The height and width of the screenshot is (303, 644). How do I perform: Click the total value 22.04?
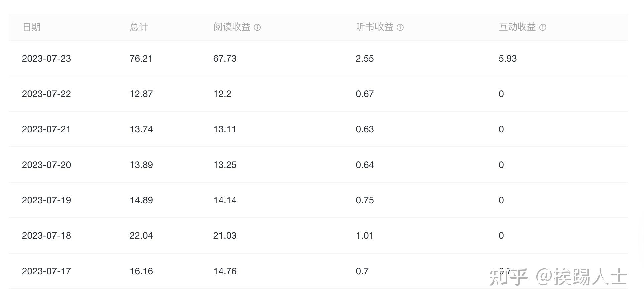(x=141, y=236)
